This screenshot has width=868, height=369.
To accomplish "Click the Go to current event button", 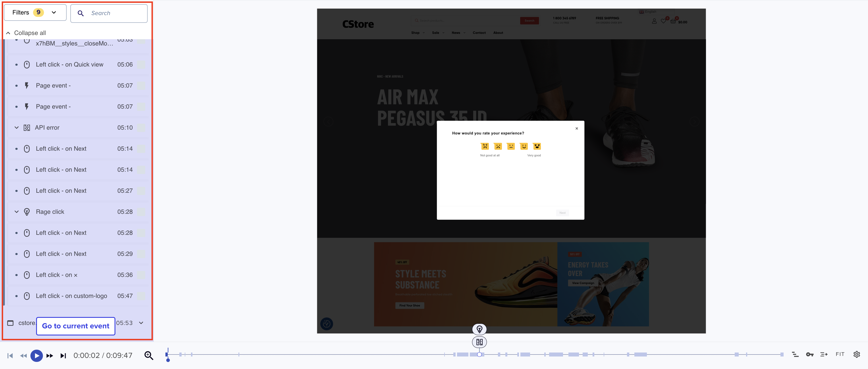I will [x=76, y=326].
